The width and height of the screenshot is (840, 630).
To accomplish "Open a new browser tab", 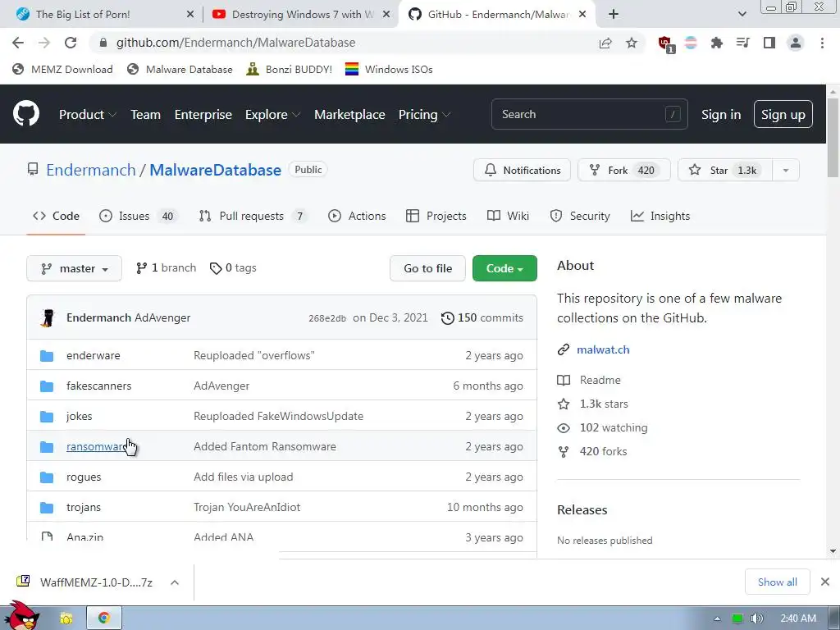I will [614, 14].
